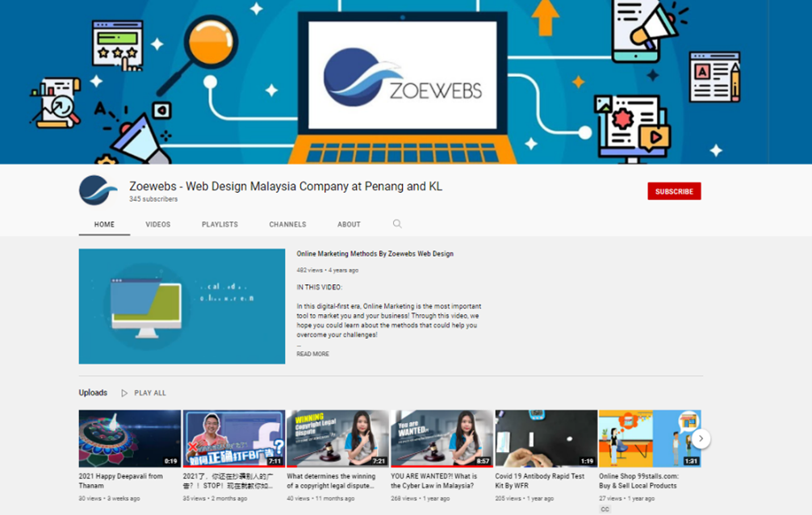The image size is (812, 515).
Task: Click '268 views • 1 year ago' text
Action: [x=420, y=498]
